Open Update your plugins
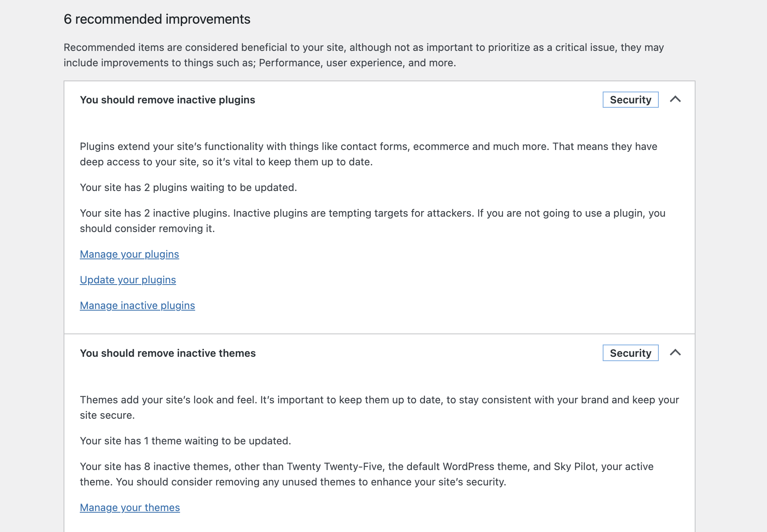This screenshot has height=532, width=767. [128, 280]
